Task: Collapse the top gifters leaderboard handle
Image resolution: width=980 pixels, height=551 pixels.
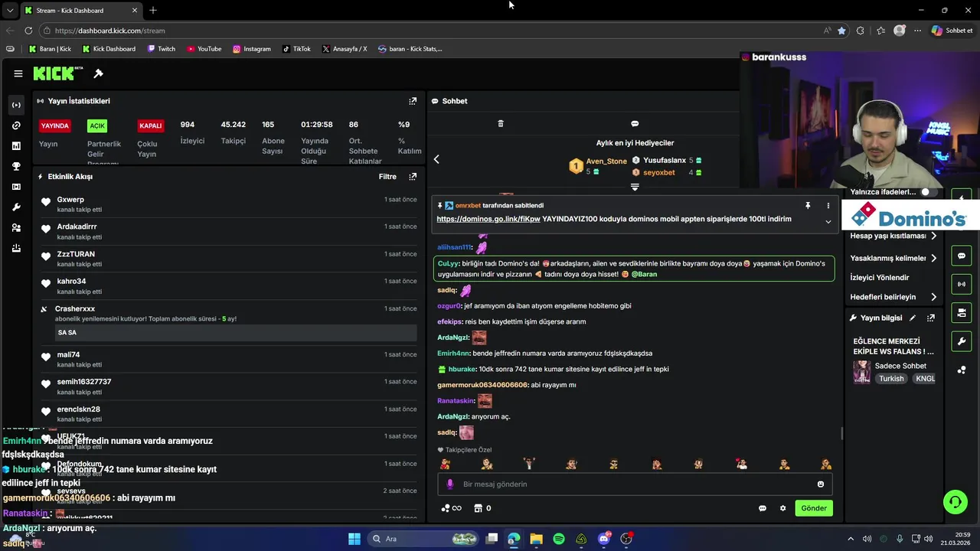Action: [635, 187]
